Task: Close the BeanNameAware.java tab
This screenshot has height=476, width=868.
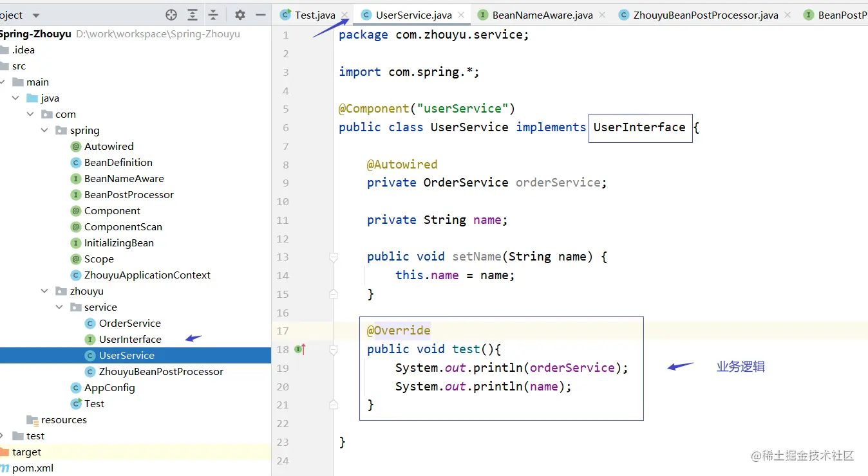Action: (x=602, y=15)
